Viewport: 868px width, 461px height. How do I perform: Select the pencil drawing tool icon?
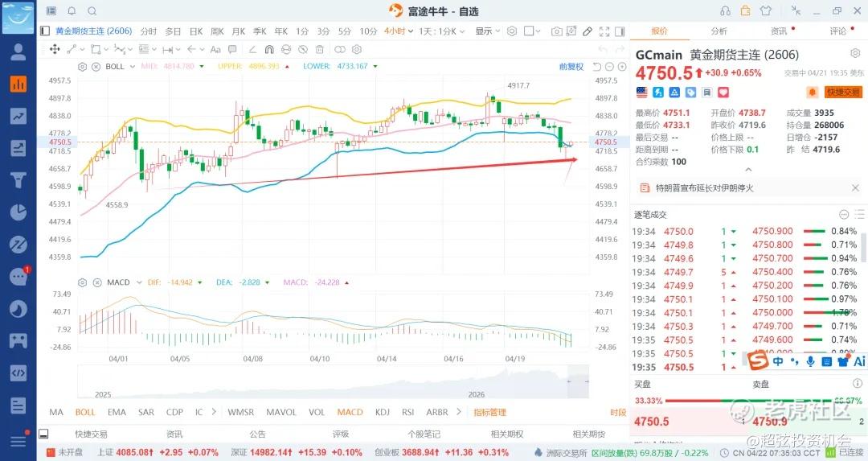coord(588,31)
